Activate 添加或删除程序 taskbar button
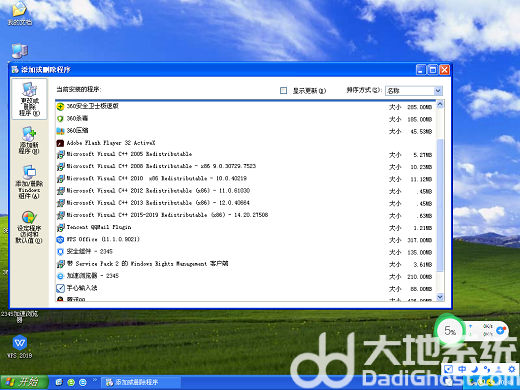 pyautogui.click(x=141, y=382)
